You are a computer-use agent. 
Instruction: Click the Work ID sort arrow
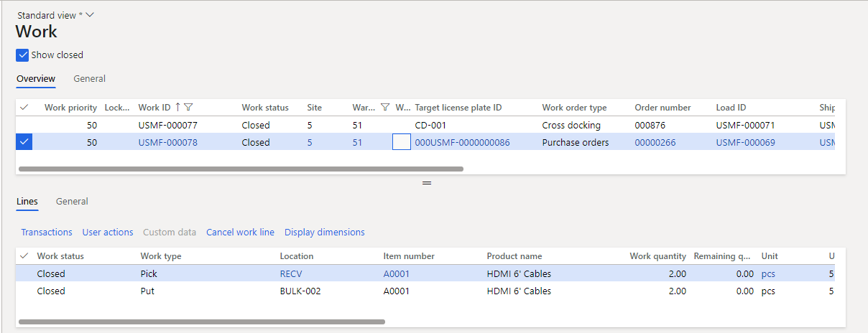pos(177,108)
